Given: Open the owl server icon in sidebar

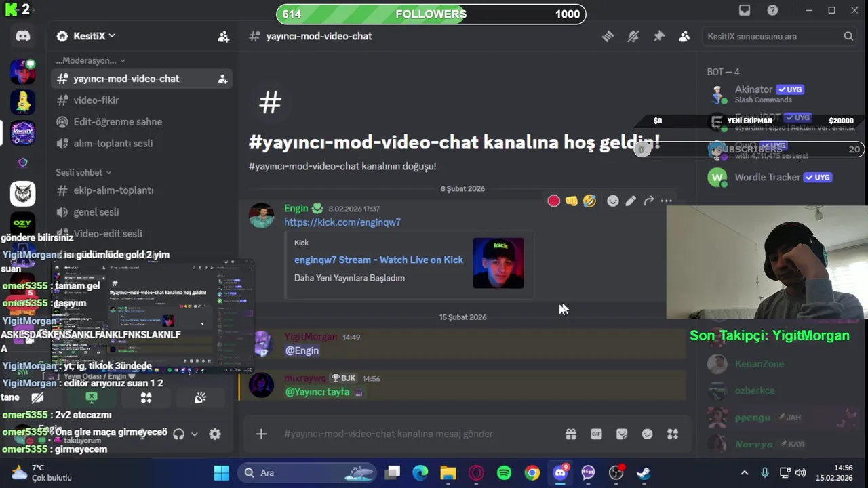Looking at the screenshot, I should click(x=23, y=194).
